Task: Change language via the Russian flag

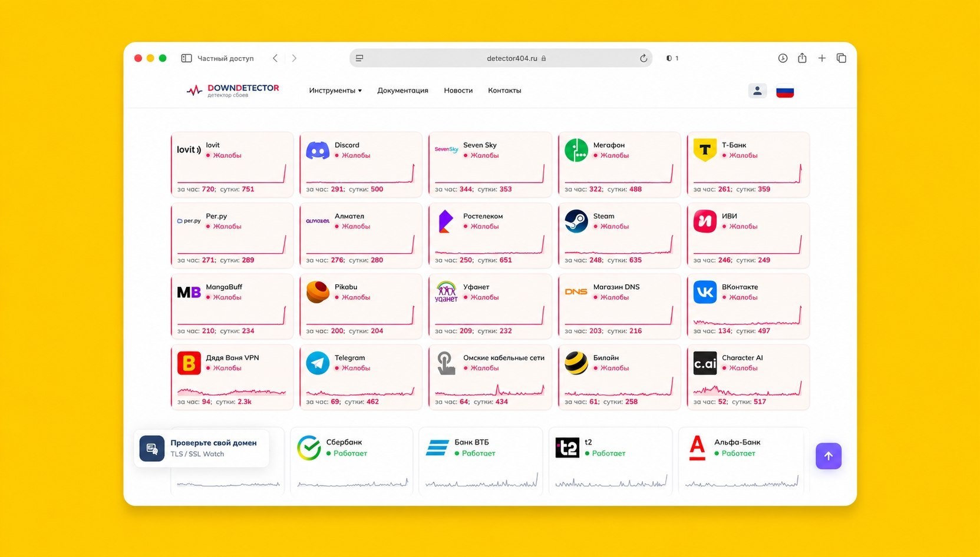Action: (785, 91)
